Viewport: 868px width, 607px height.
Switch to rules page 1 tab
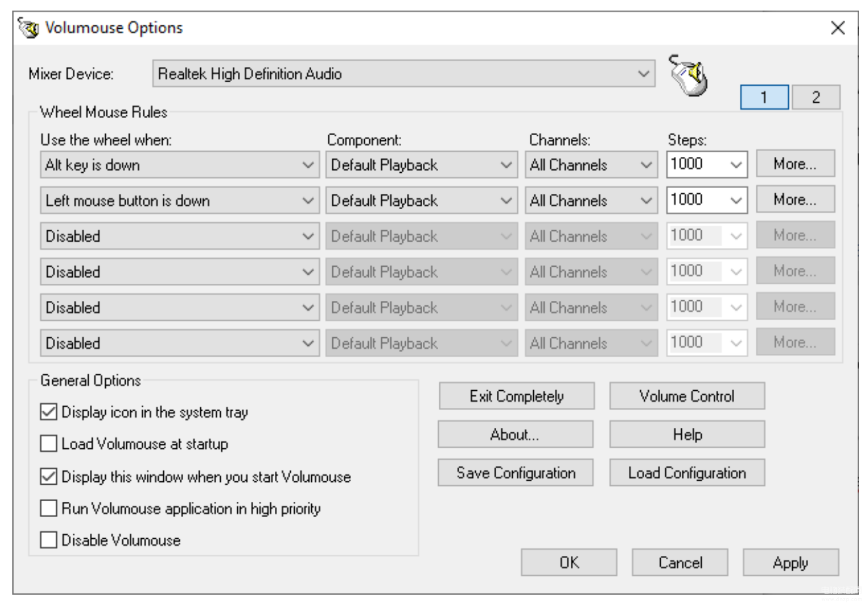[764, 97]
